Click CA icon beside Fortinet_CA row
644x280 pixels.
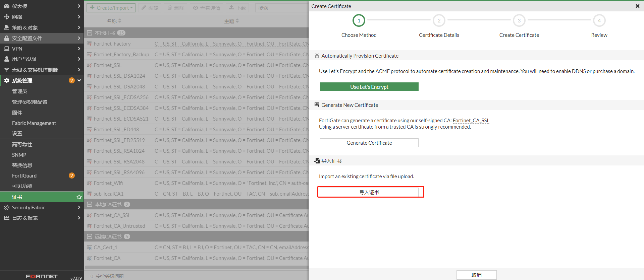[x=89, y=258]
